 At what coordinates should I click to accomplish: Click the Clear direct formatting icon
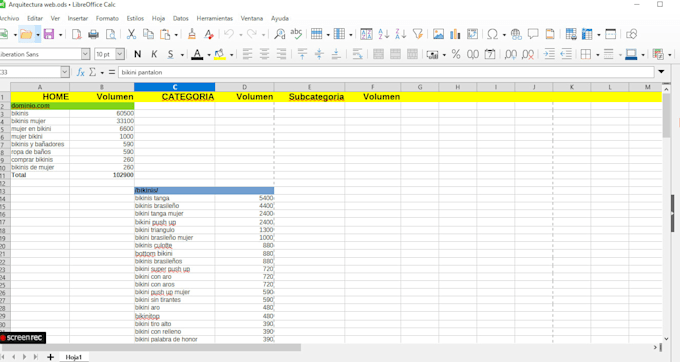coord(209,34)
